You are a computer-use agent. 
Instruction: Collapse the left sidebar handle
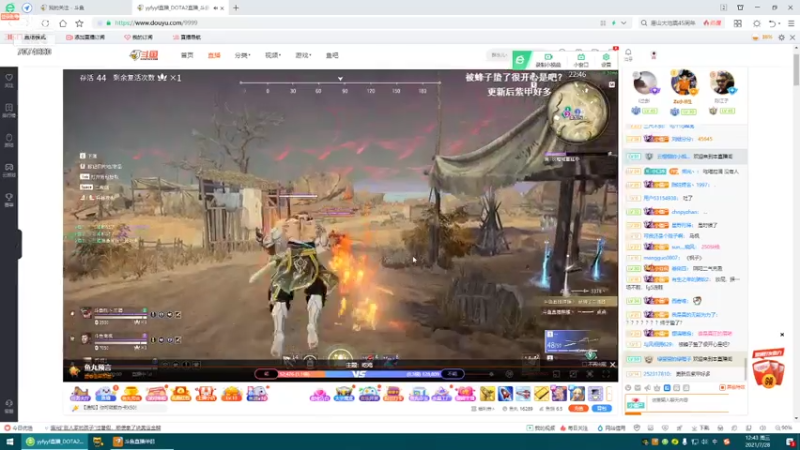coord(19,244)
